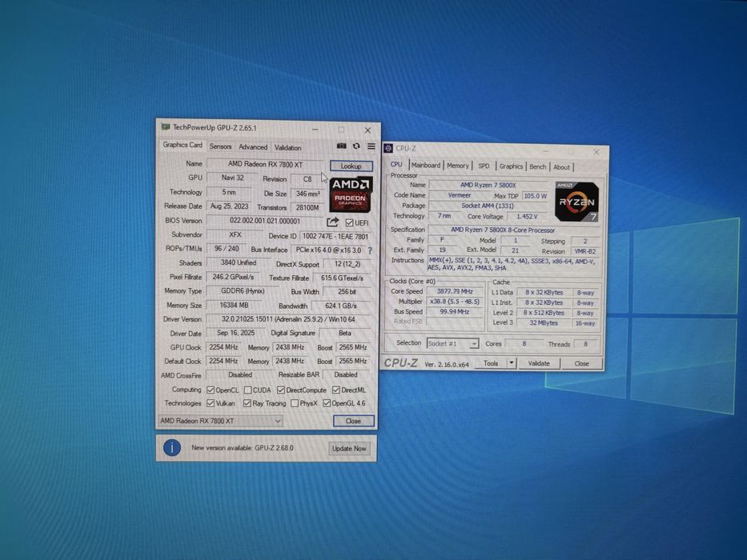Click the Memory Size 16384 MB field
747x560 pixels.
pos(234,306)
